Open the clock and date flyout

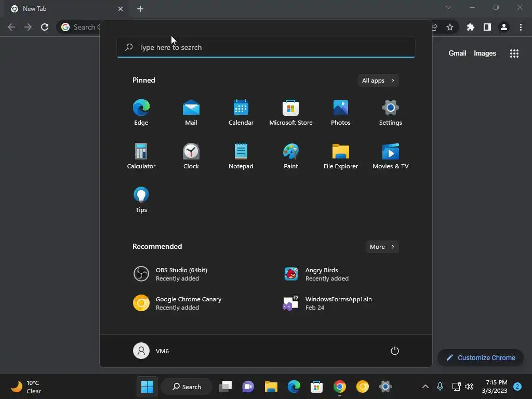click(495, 387)
